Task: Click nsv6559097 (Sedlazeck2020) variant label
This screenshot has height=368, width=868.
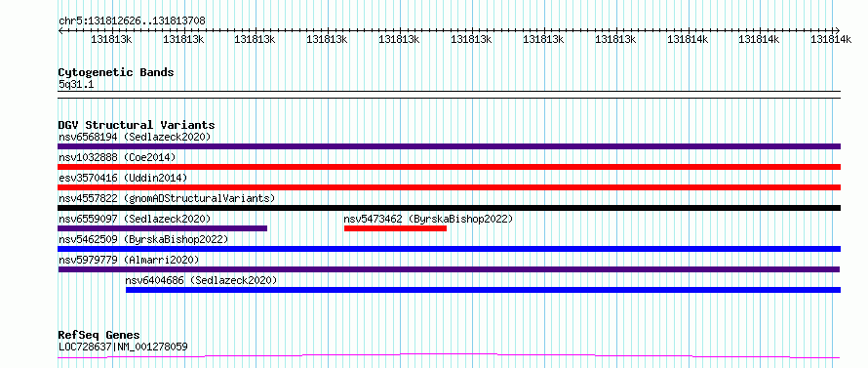Action: 135,219
